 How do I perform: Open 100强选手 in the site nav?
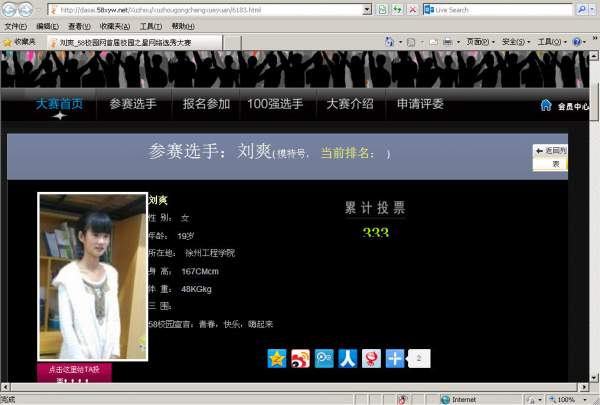pos(275,104)
